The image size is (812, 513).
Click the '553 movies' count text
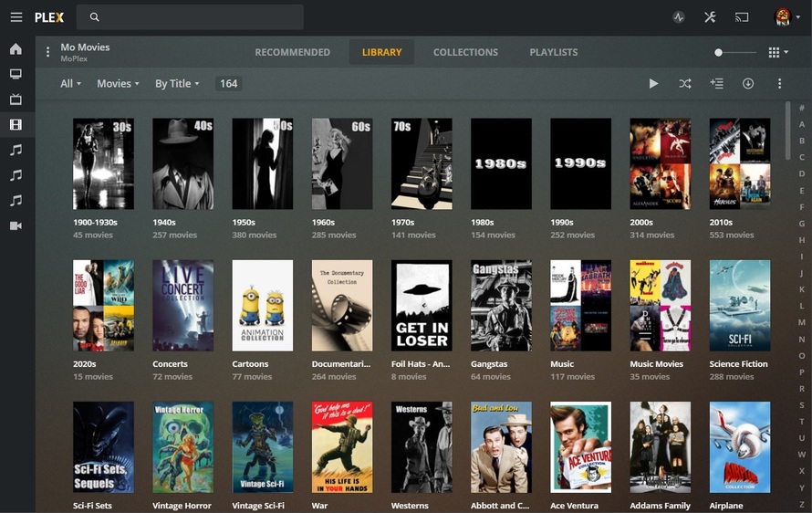[731, 235]
